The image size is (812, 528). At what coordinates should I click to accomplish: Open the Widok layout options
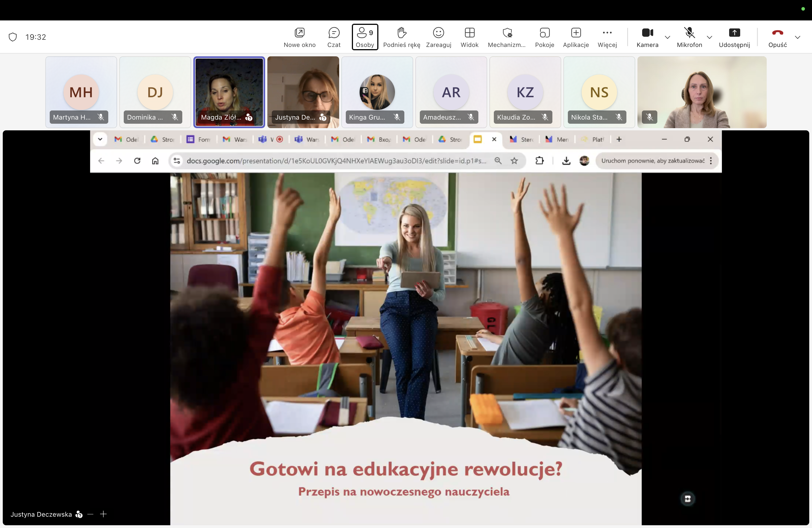pyautogui.click(x=469, y=37)
